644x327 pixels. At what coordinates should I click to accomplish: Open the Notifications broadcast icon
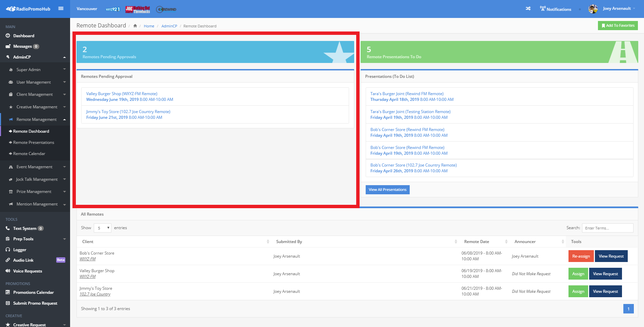click(x=543, y=8)
